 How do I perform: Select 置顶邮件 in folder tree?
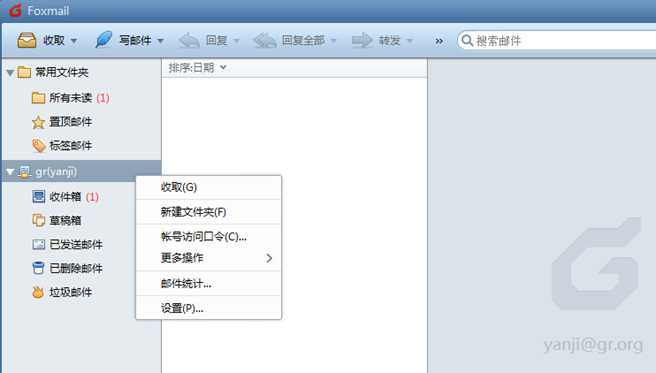pos(70,122)
